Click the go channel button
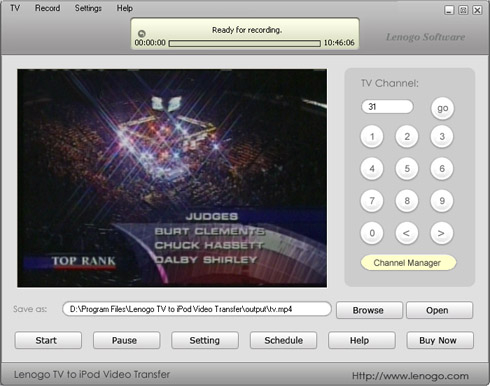This screenshot has height=386, width=490. pos(442,108)
